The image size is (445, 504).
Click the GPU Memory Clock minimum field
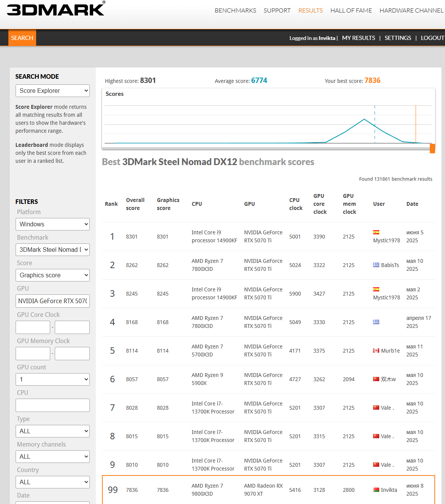[x=33, y=353]
